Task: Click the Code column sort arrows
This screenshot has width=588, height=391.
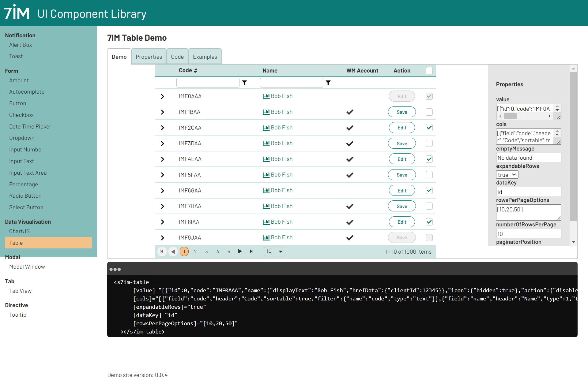Action: (x=196, y=71)
